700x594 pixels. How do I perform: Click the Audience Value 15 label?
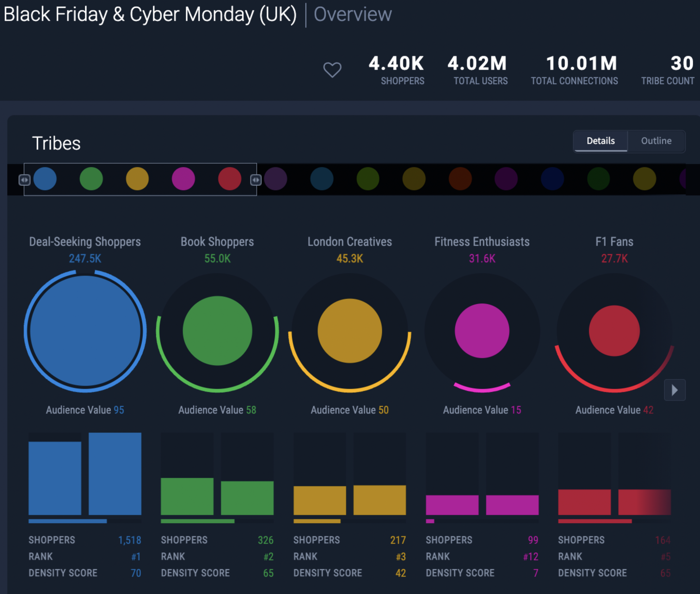[x=482, y=410]
